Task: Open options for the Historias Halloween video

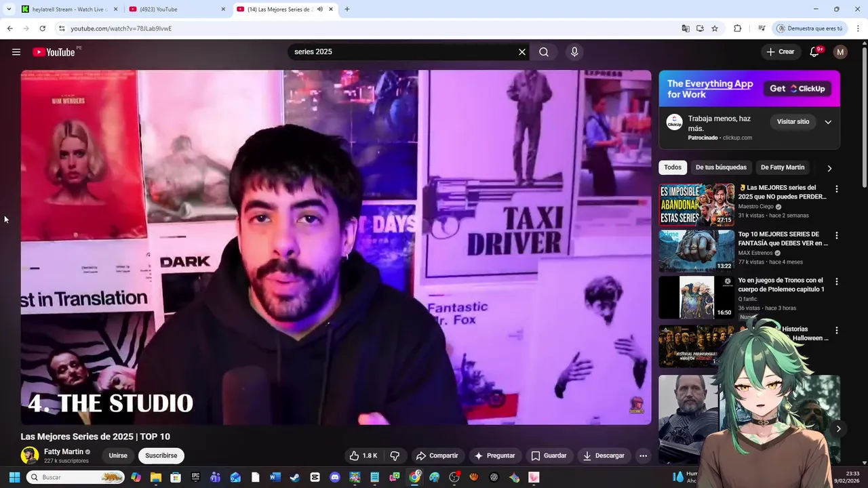Action: pyautogui.click(x=836, y=330)
